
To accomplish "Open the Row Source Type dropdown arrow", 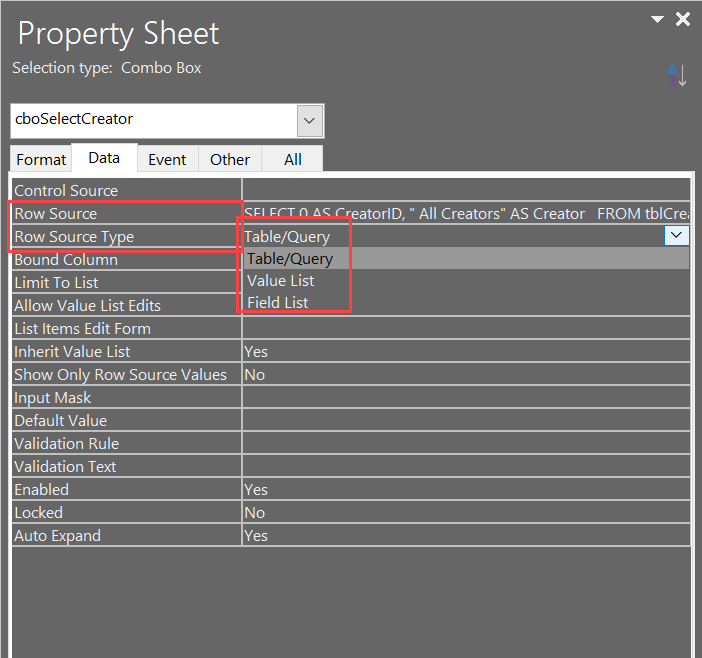I will [677, 235].
